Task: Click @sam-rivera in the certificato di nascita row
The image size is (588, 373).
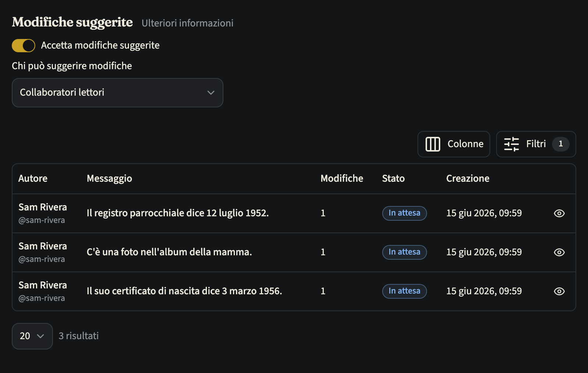Action: [42, 298]
